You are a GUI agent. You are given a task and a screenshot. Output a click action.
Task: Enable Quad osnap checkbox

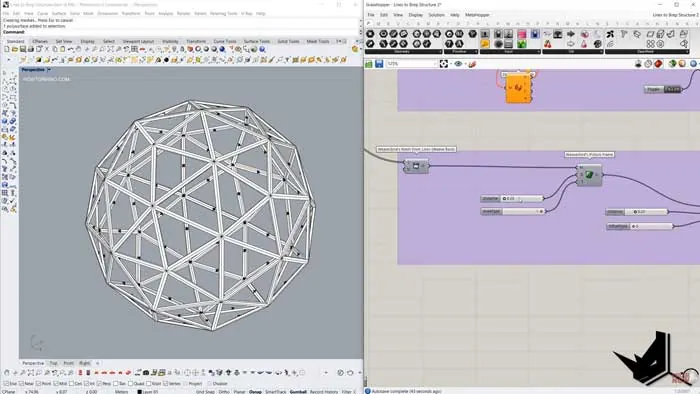click(130, 384)
